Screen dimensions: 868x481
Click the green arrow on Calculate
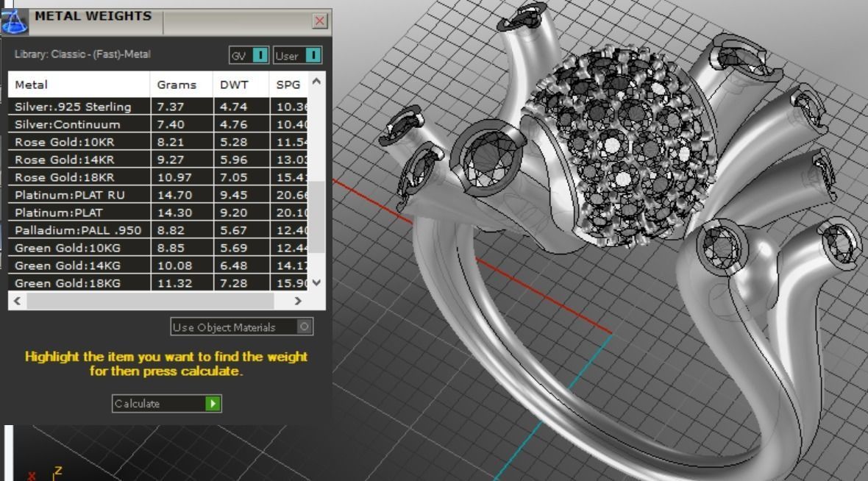tap(213, 404)
